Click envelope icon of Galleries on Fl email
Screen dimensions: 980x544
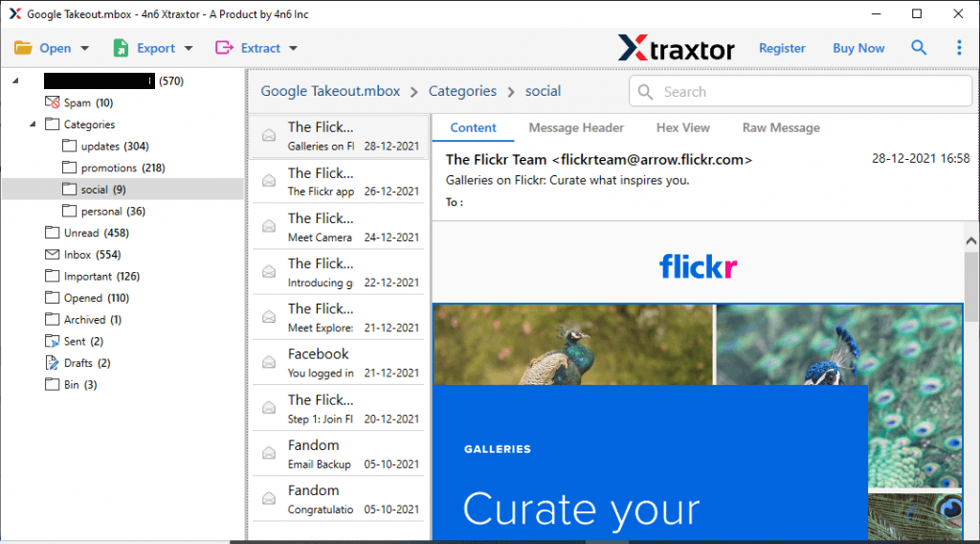click(x=269, y=135)
